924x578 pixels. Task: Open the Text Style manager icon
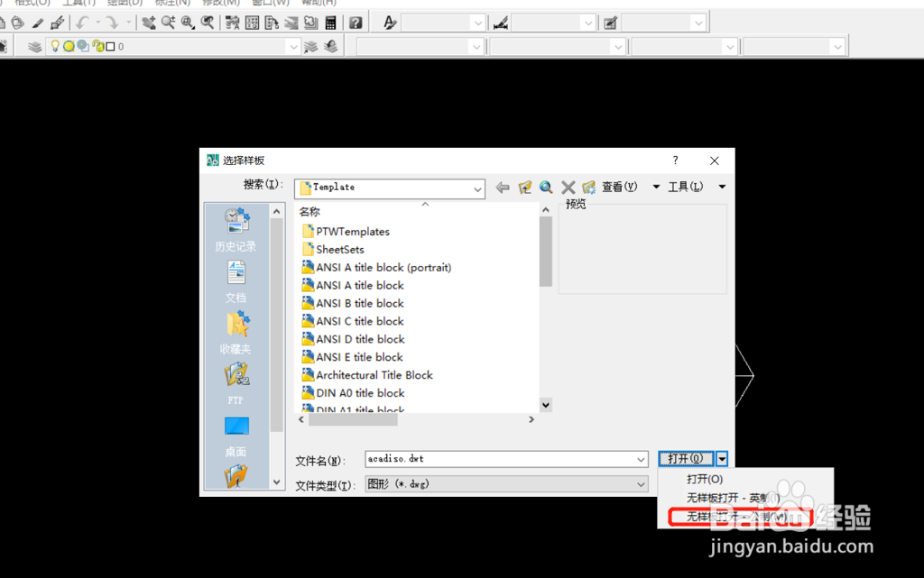(x=390, y=23)
